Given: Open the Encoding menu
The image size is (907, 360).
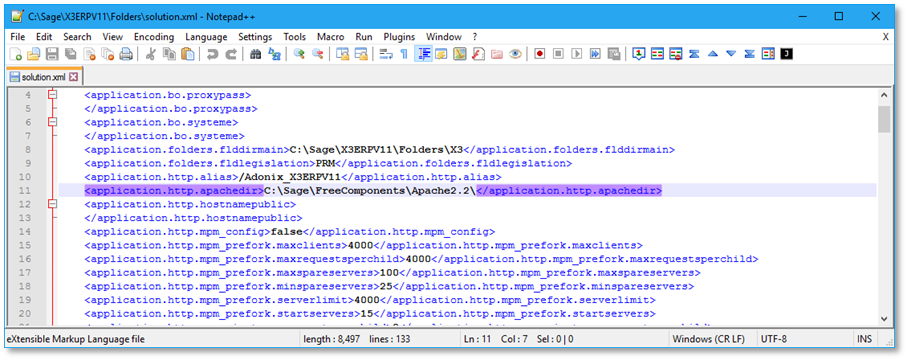Looking at the screenshot, I should 154,36.
